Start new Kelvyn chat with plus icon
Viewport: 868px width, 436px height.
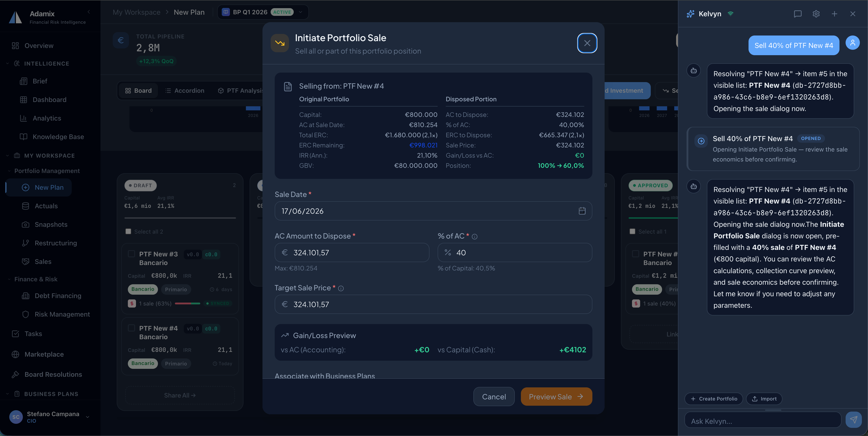834,14
